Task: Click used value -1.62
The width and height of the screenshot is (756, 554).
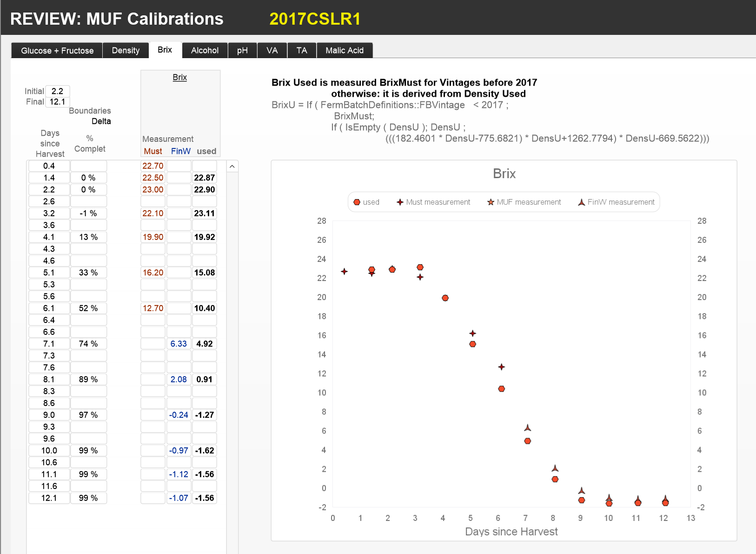Action: [x=205, y=451]
